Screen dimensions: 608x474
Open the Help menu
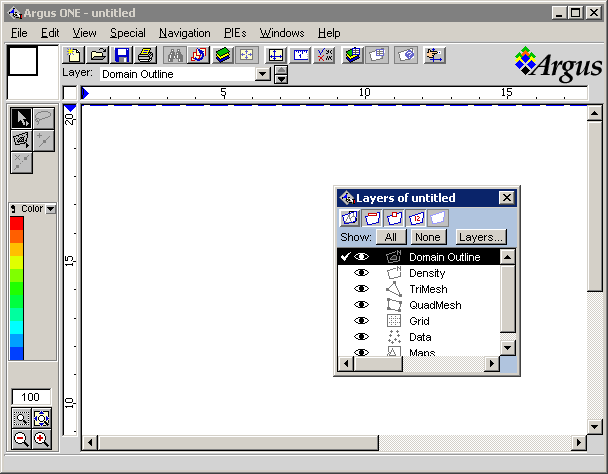[x=329, y=33]
